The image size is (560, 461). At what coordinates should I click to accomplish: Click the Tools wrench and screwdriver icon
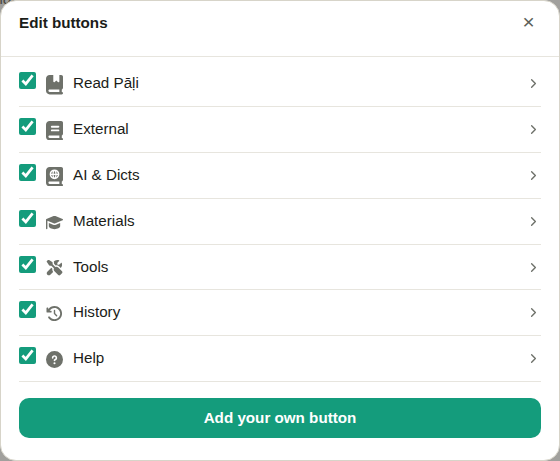click(54, 267)
